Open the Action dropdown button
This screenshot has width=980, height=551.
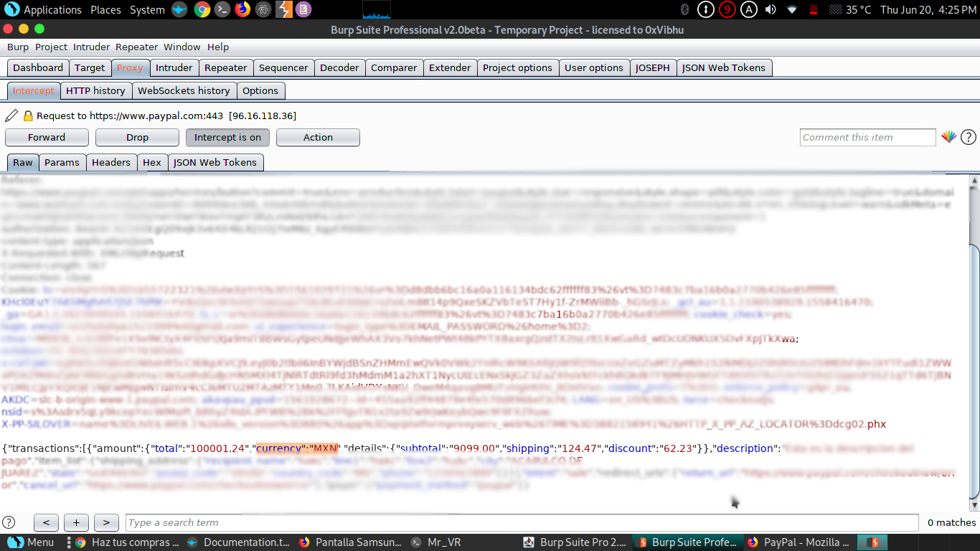(x=318, y=137)
